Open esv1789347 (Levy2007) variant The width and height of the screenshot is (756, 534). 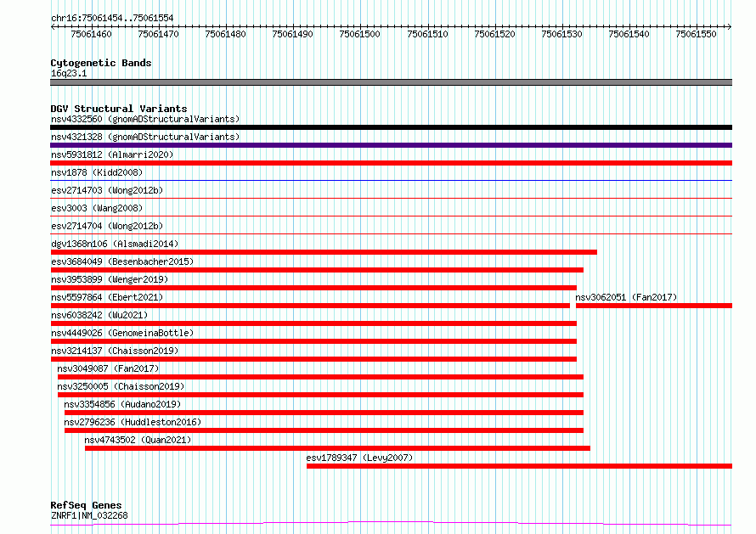click(x=359, y=458)
